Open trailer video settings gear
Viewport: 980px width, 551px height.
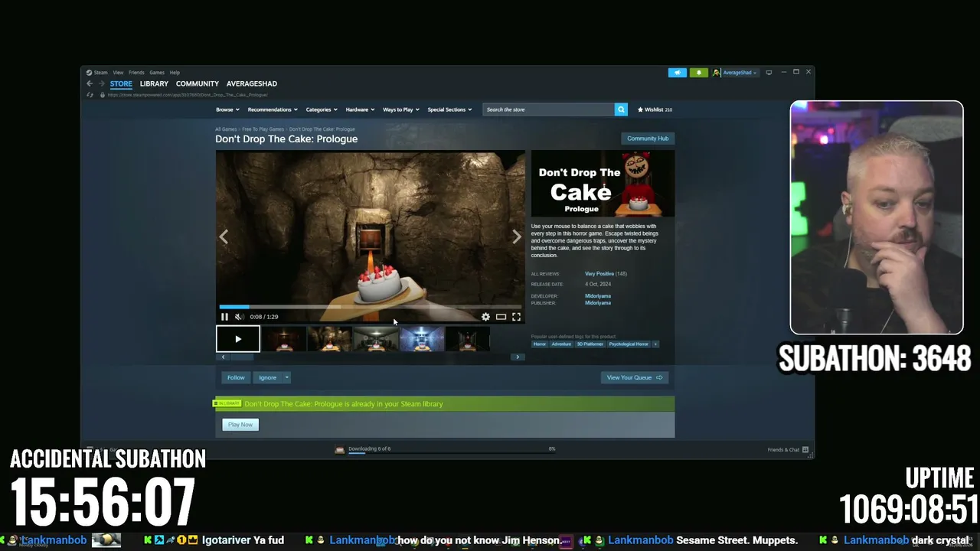point(485,317)
